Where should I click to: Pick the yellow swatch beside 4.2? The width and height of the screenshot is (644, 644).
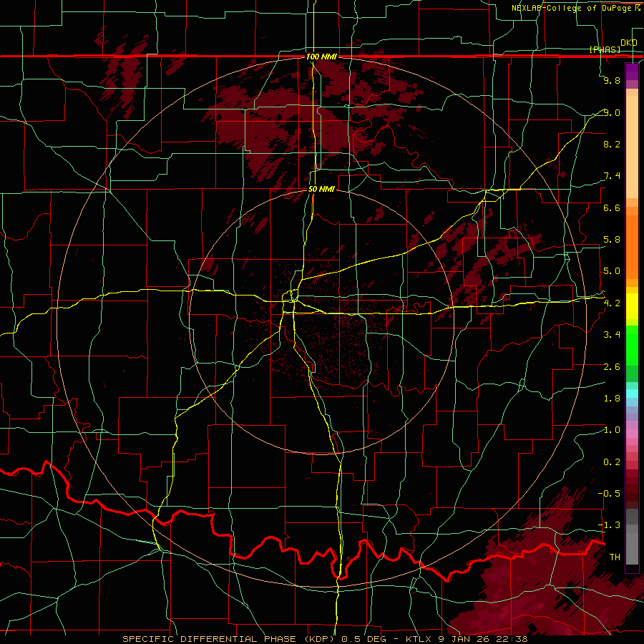(x=632, y=306)
